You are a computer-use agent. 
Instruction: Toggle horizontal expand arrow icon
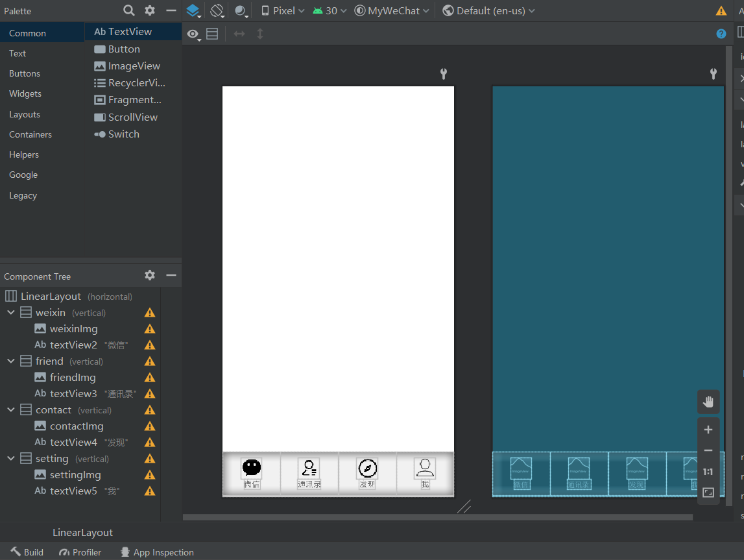(239, 34)
